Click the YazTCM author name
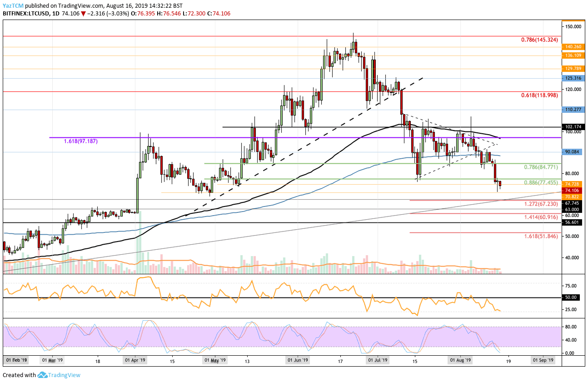Screen dimensions: 588x383 point(14,5)
